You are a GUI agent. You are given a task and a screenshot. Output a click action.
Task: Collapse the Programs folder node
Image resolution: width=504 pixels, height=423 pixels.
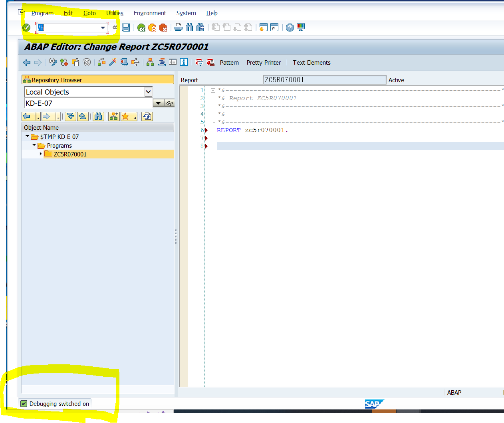[34, 145]
